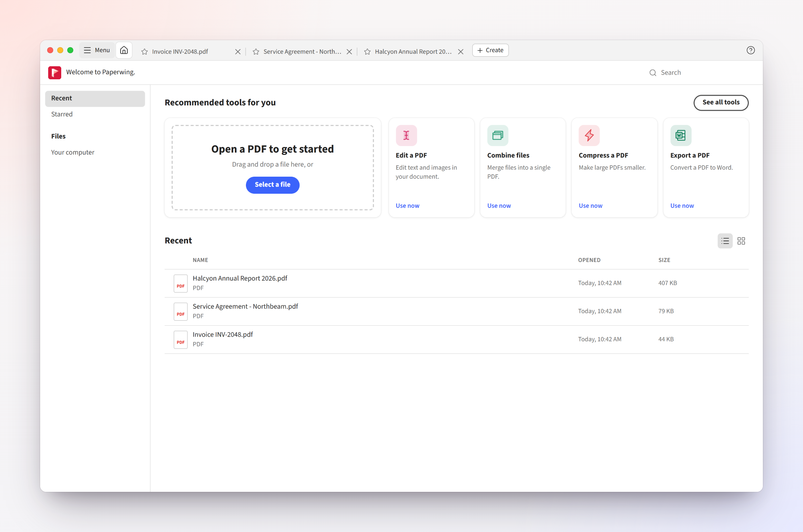This screenshot has width=803, height=532.
Task: Click Use now under Export a PDF
Action: click(682, 206)
